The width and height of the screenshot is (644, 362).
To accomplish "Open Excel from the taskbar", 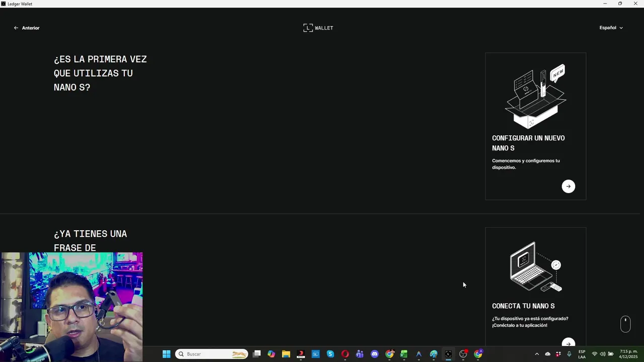I will [404, 354].
